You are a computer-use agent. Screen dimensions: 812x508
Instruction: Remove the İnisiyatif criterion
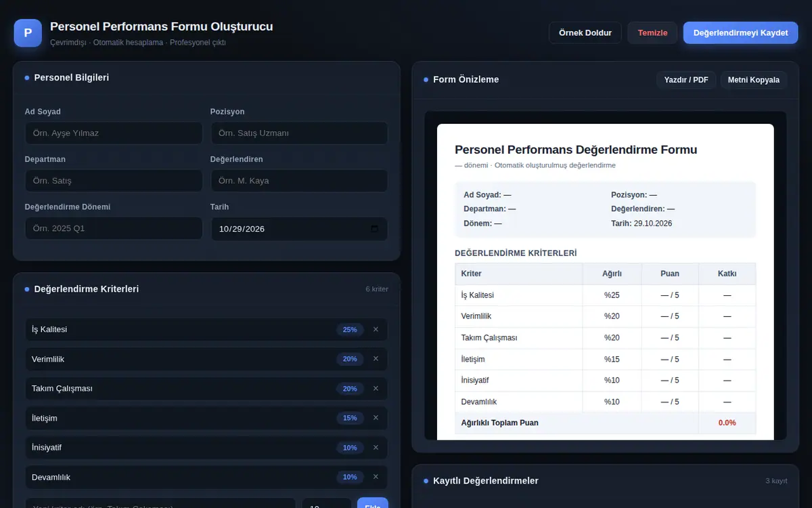376,447
